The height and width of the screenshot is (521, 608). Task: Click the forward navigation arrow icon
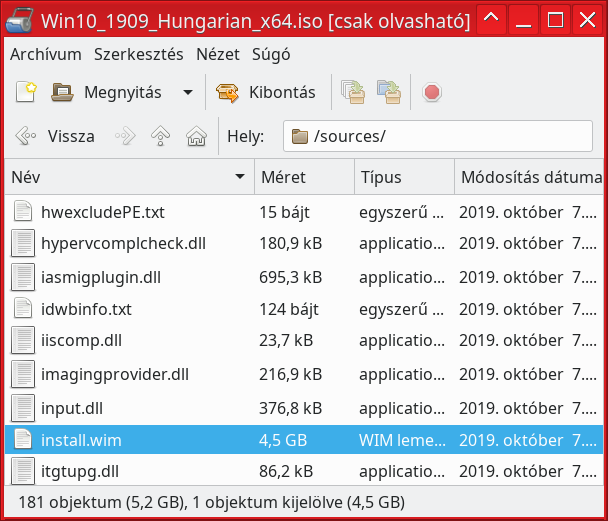click(x=125, y=136)
